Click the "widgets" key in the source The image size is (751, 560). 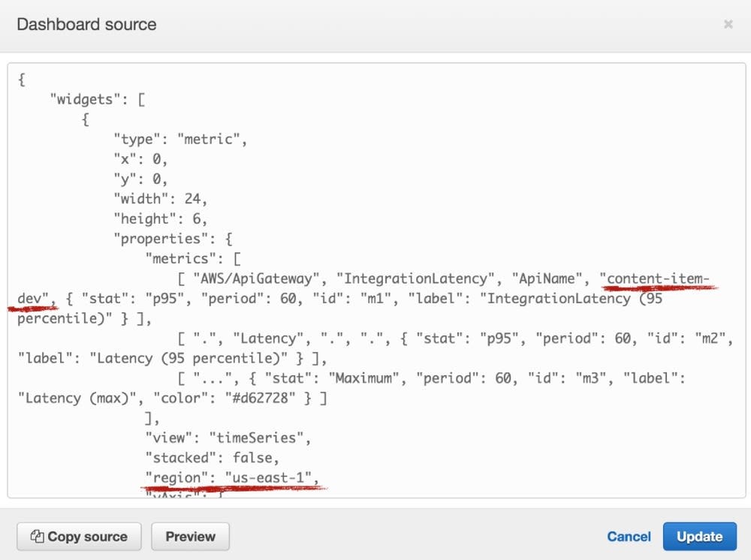pos(86,100)
